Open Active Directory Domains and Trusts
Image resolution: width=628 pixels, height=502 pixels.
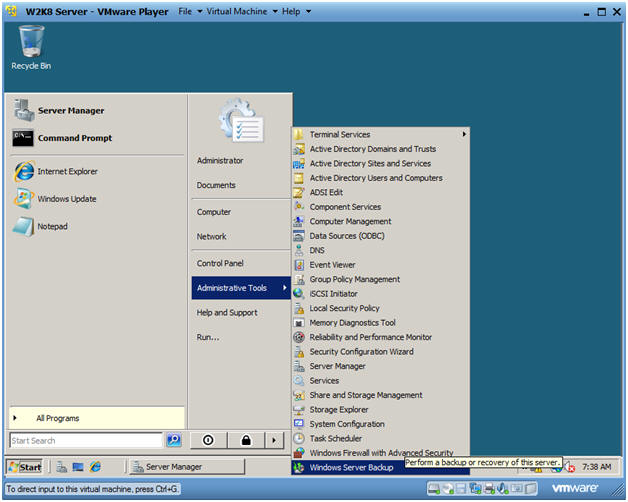click(380, 149)
